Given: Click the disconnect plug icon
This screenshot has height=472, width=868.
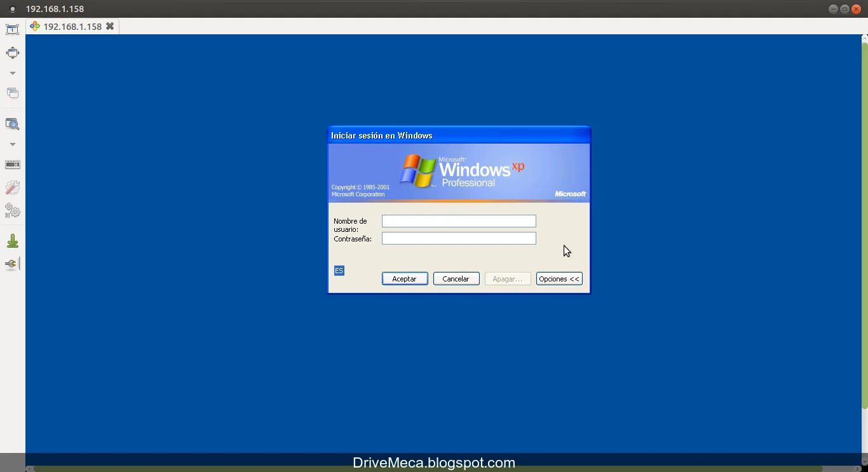Looking at the screenshot, I should pos(12,264).
